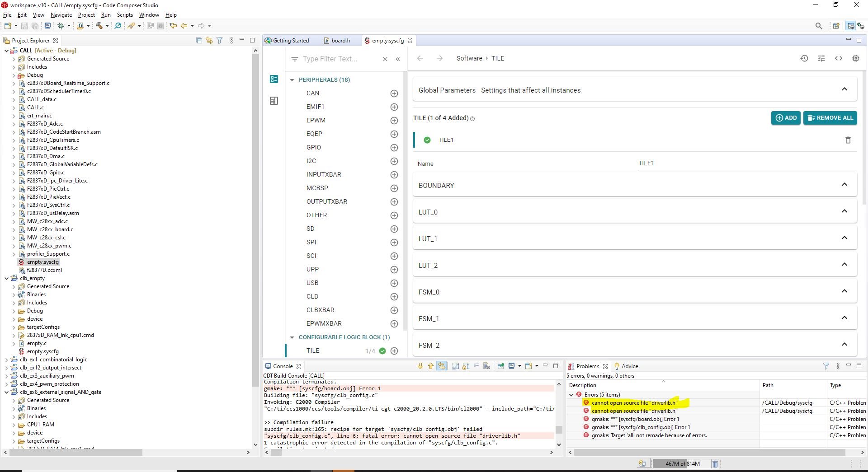
Task: Select f28377D.ccxml file
Action: click(44, 270)
